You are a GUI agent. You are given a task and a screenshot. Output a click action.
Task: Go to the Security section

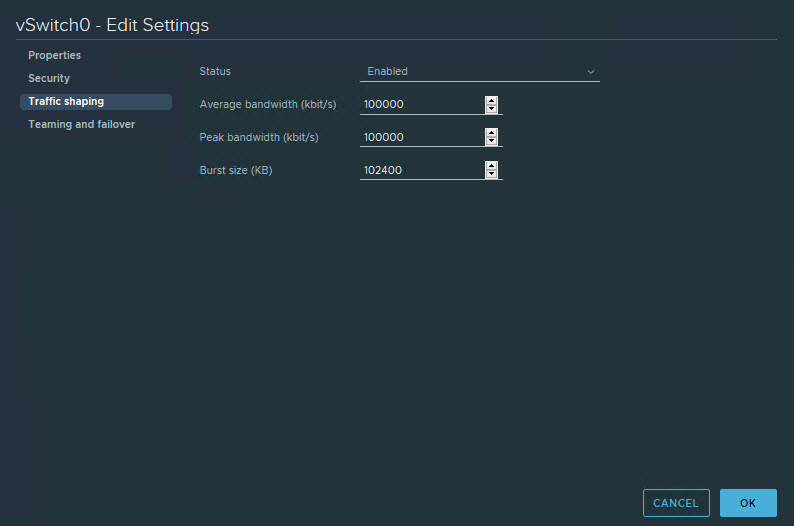(x=49, y=79)
